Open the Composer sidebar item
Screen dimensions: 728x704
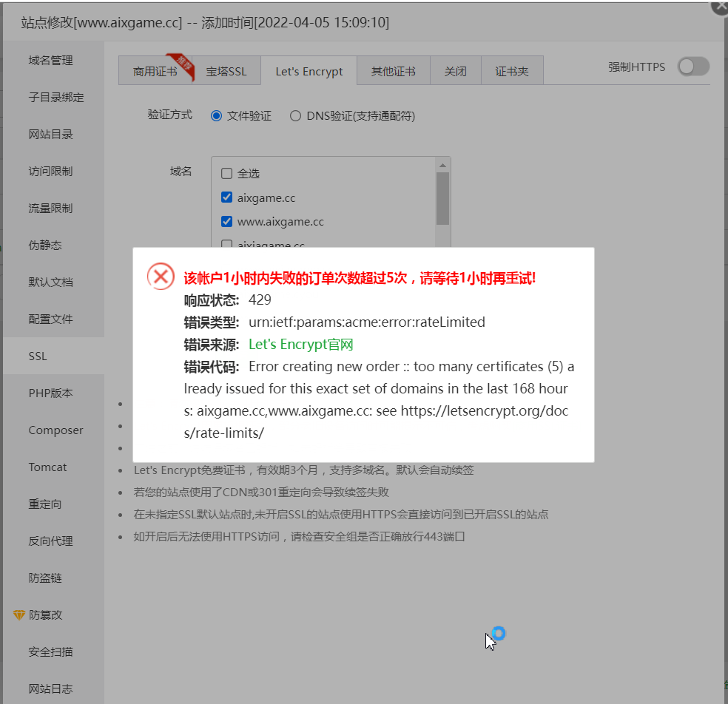pyautogui.click(x=55, y=430)
